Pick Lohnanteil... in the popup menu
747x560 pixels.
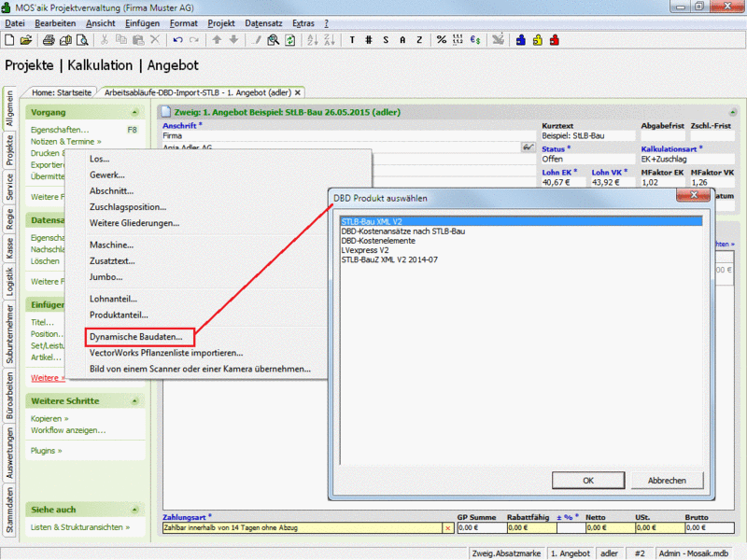tap(113, 299)
